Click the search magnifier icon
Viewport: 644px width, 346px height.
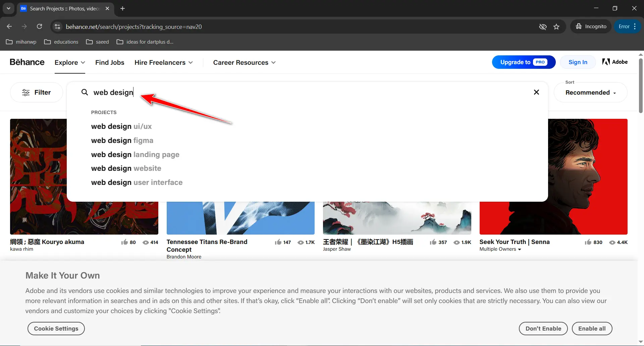coord(85,92)
